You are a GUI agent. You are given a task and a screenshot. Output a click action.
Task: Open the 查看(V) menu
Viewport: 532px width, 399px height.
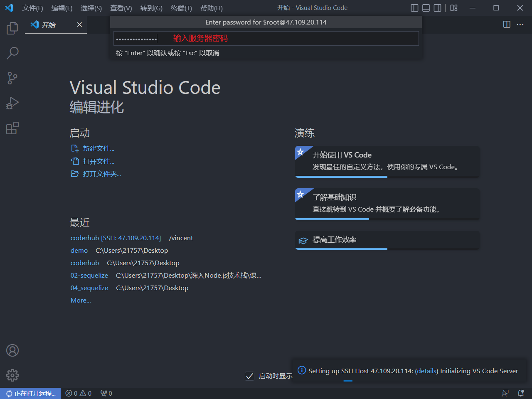click(x=121, y=8)
